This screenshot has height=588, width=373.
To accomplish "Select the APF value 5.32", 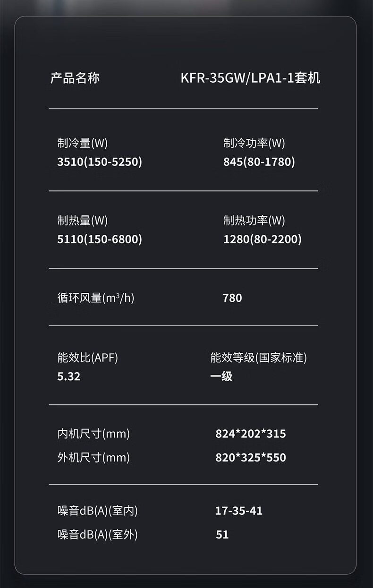I will click(x=68, y=377).
